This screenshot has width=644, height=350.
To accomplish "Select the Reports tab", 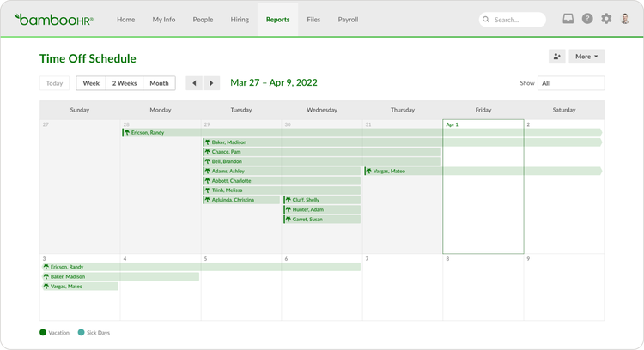I will point(277,19).
